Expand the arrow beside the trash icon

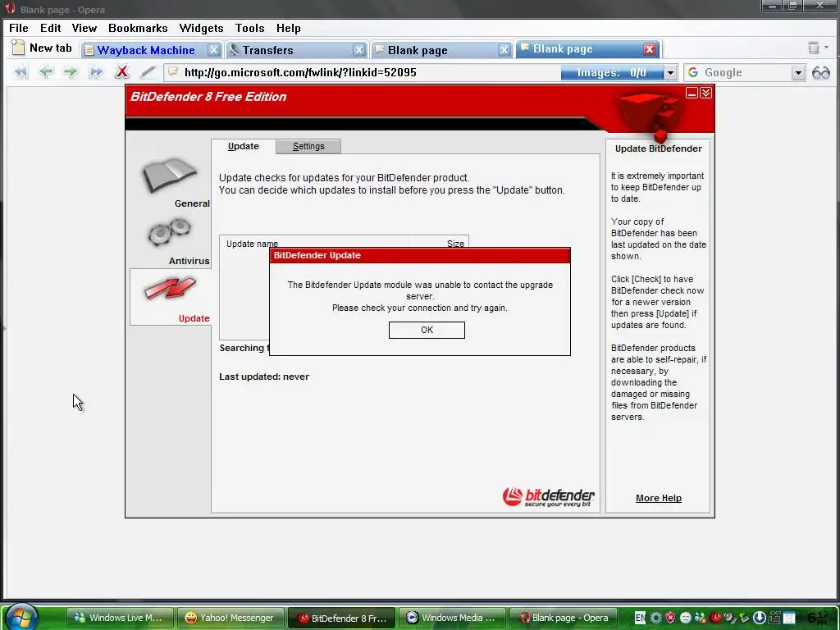[827, 48]
